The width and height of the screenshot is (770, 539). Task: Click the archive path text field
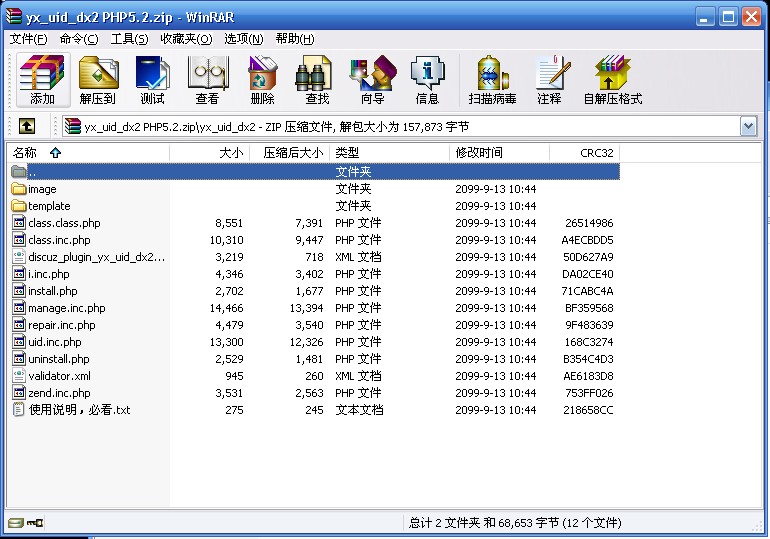coord(411,127)
